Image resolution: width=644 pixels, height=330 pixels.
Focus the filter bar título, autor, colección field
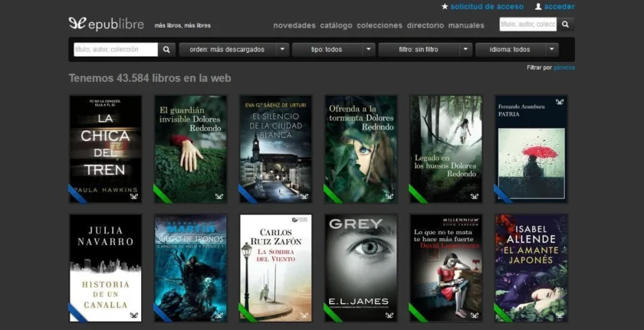pyautogui.click(x=116, y=50)
